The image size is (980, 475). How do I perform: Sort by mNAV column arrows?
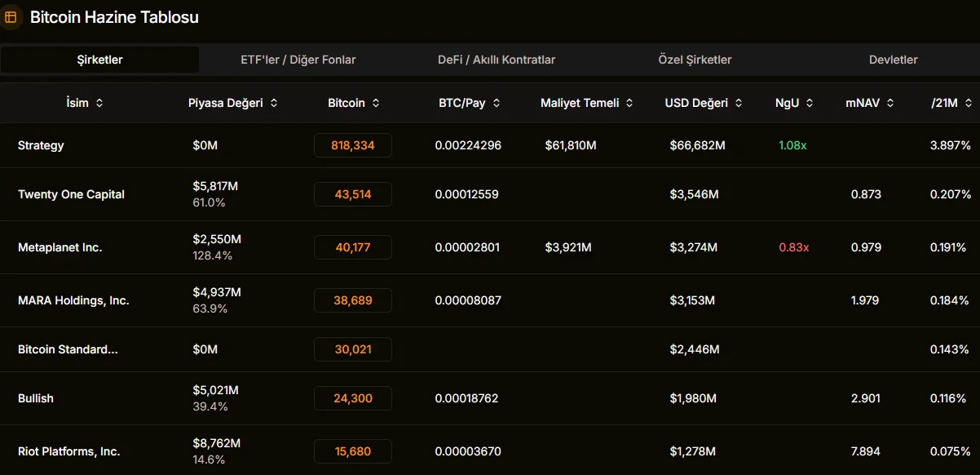click(890, 104)
